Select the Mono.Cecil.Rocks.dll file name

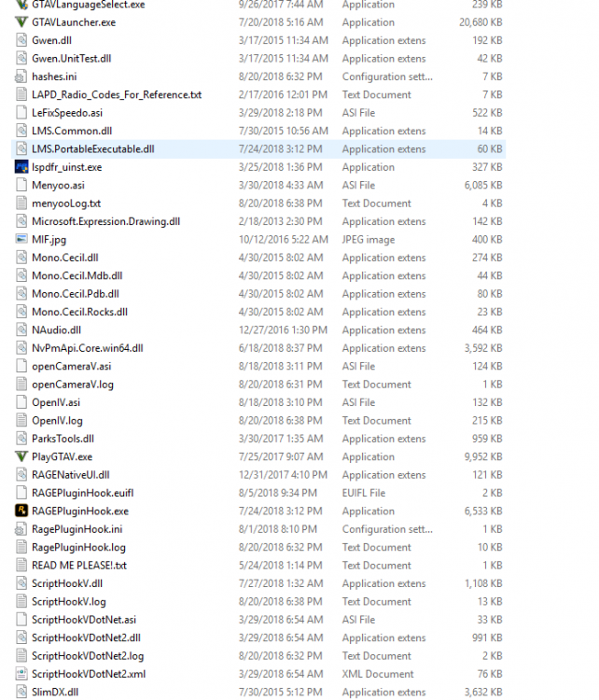pos(79,312)
